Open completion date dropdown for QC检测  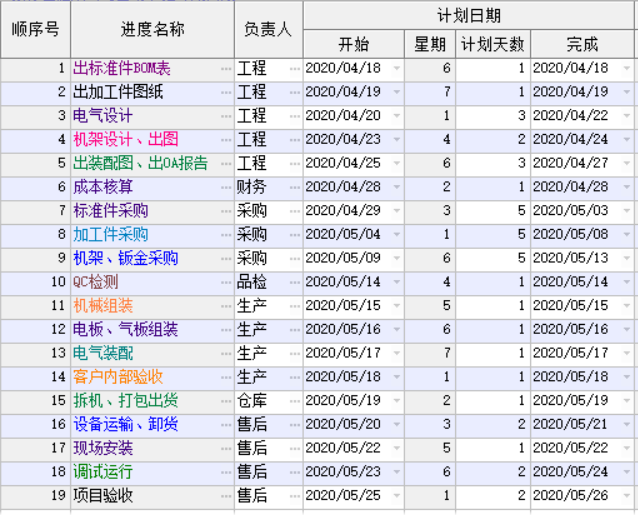[x=627, y=282]
